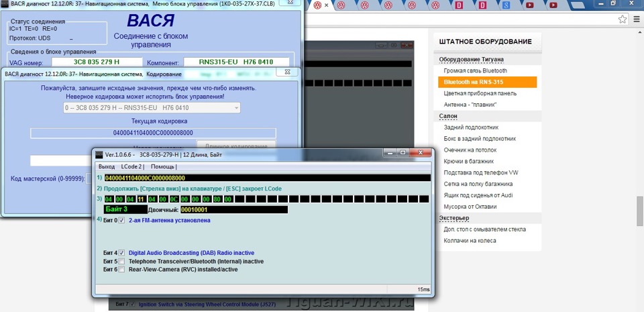Click the LCode window title bar icon
This screenshot has height=312, width=644.
[99, 154]
